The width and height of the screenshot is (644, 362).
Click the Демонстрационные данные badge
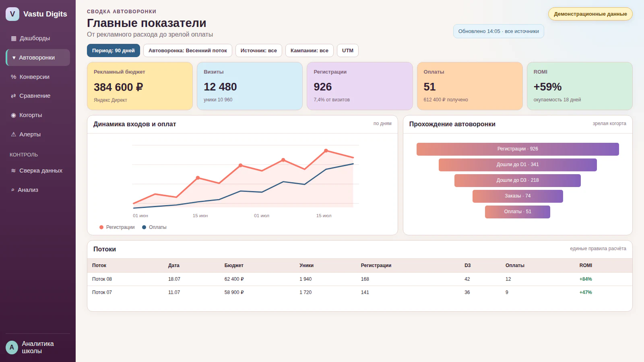tap(590, 14)
